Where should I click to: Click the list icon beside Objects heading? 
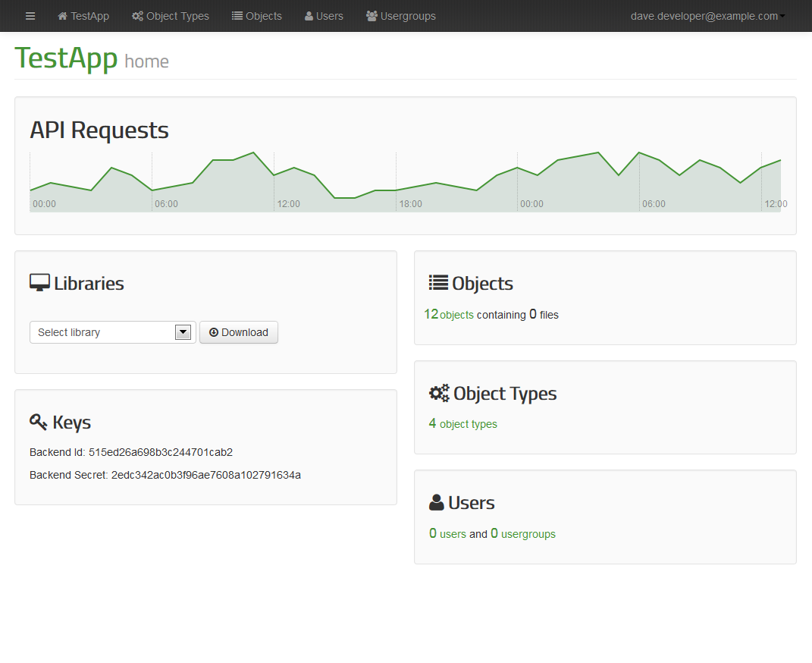[x=438, y=283]
